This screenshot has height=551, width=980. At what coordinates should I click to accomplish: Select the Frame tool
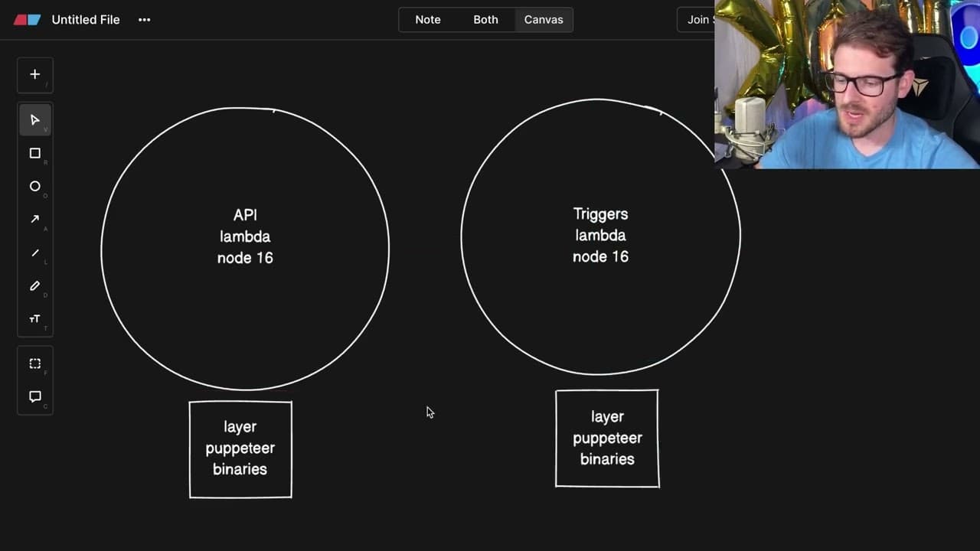coord(34,364)
